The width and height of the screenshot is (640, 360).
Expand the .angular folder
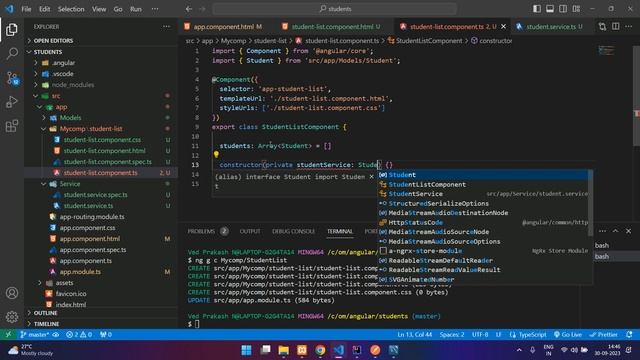[x=63, y=63]
